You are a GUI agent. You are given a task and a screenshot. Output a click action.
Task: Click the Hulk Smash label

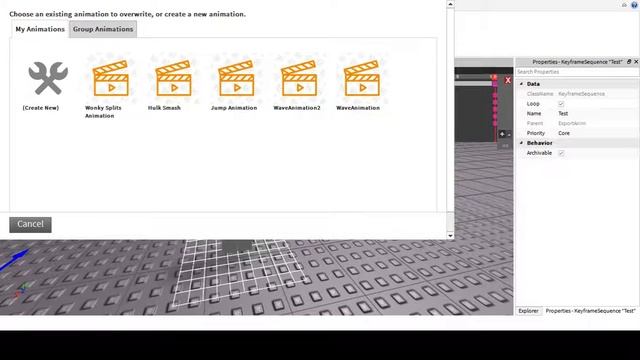[x=164, y=108]
